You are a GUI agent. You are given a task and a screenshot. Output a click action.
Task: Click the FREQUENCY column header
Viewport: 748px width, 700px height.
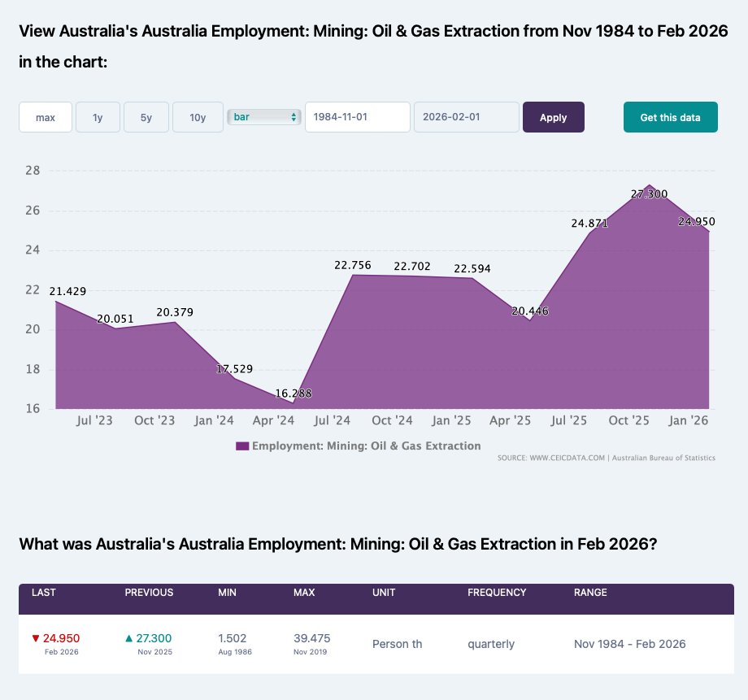pyautogui.click(x=497, y=592)
